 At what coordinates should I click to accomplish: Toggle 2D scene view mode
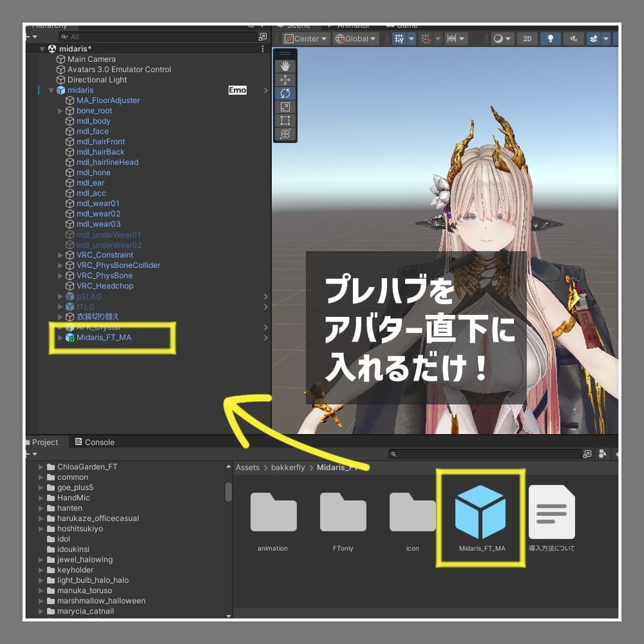point(527,39)
